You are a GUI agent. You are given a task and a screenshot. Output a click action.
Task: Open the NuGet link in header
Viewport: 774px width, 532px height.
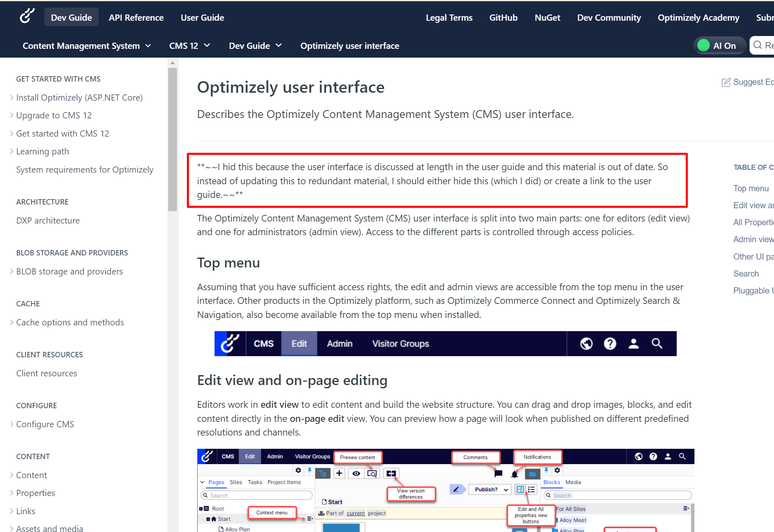pyautogui.click(x=547, y=17)
